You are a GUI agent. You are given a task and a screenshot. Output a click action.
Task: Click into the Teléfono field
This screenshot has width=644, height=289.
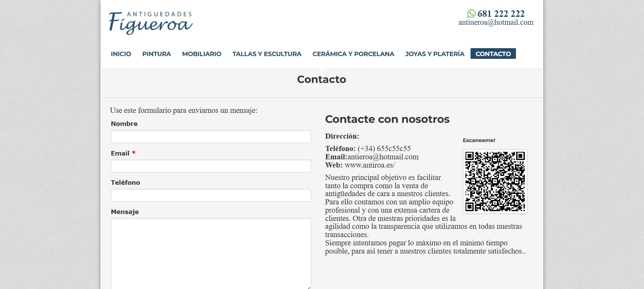point(211,195)
